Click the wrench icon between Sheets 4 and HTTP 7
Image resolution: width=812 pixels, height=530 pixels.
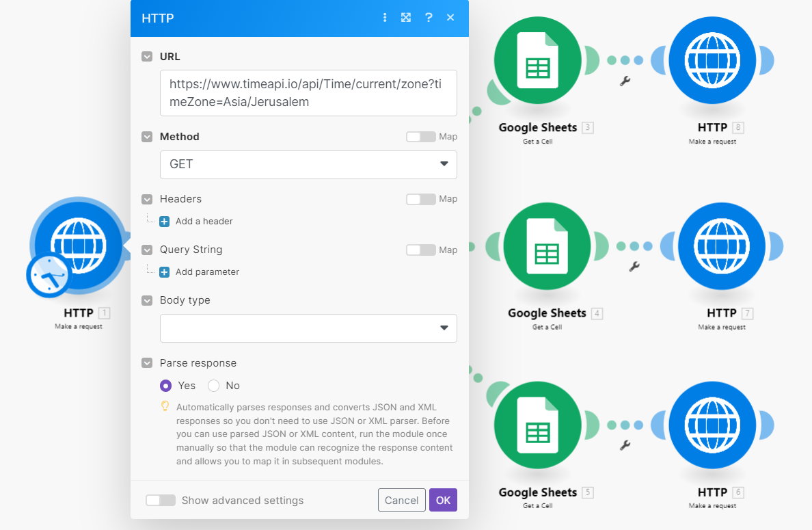pos(634,266)
